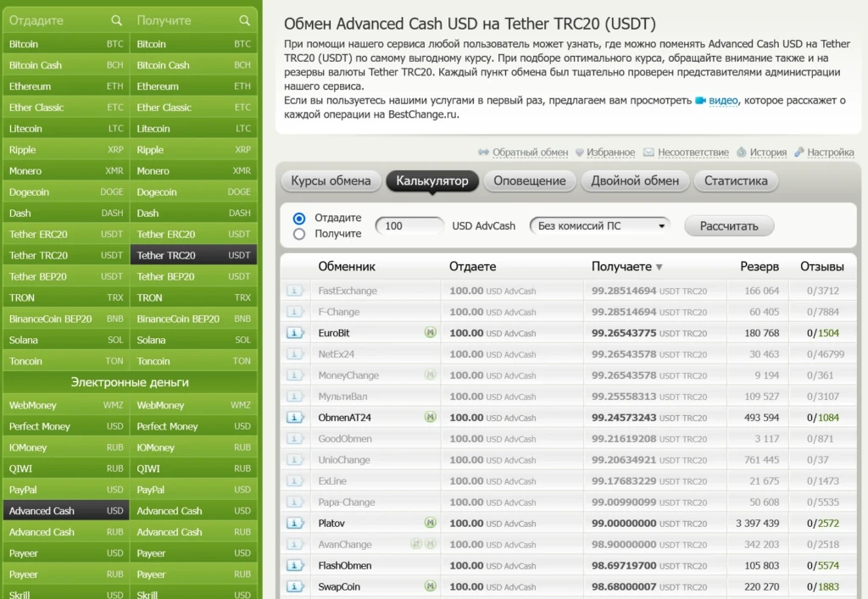Open info icon for Platov row
This screenshot has width=868, height=599.
tap(295, 524)
